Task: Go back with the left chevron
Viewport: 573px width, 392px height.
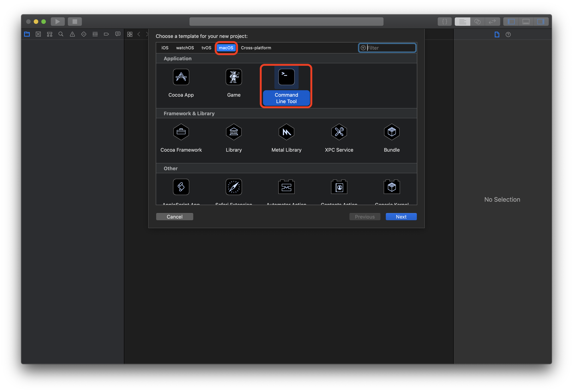Action: pos(139,34)
